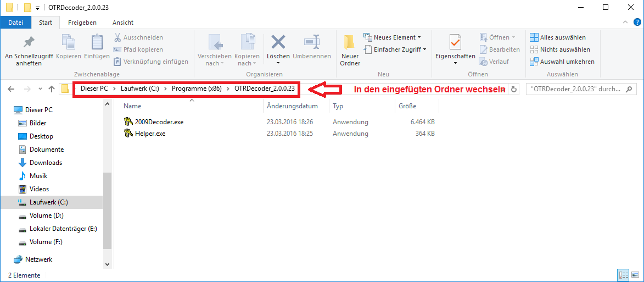Click the Eigenschaften icon in ribbon
The width and height of the screenshot is (644, 282).
(x=455, y=43)
